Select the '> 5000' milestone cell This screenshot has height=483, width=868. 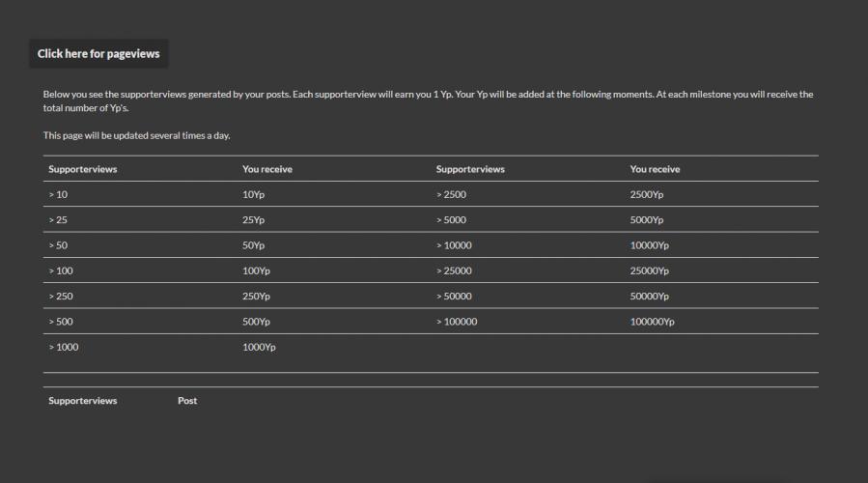(451, 220)
